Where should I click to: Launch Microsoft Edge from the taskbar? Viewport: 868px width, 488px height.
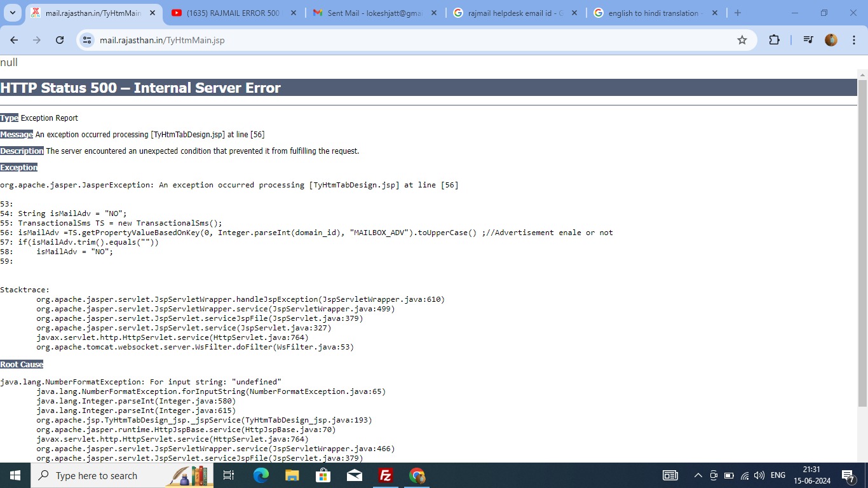coord(261,475)
